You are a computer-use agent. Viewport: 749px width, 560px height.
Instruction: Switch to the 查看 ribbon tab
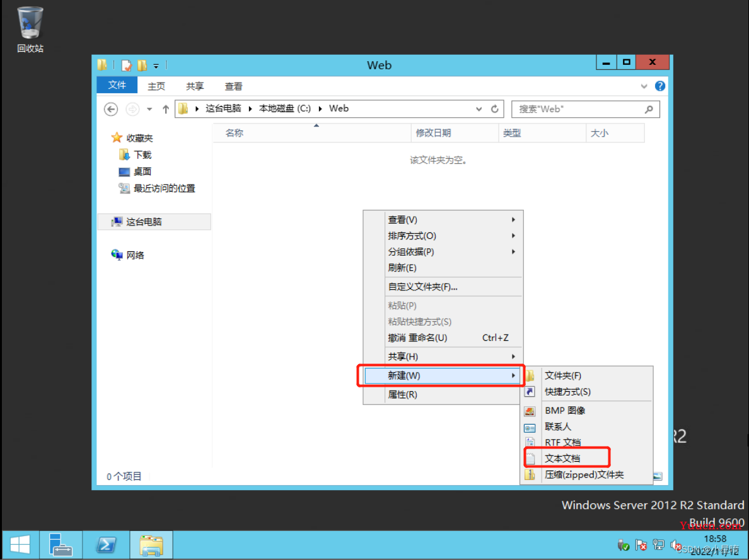tap(233, 86)
